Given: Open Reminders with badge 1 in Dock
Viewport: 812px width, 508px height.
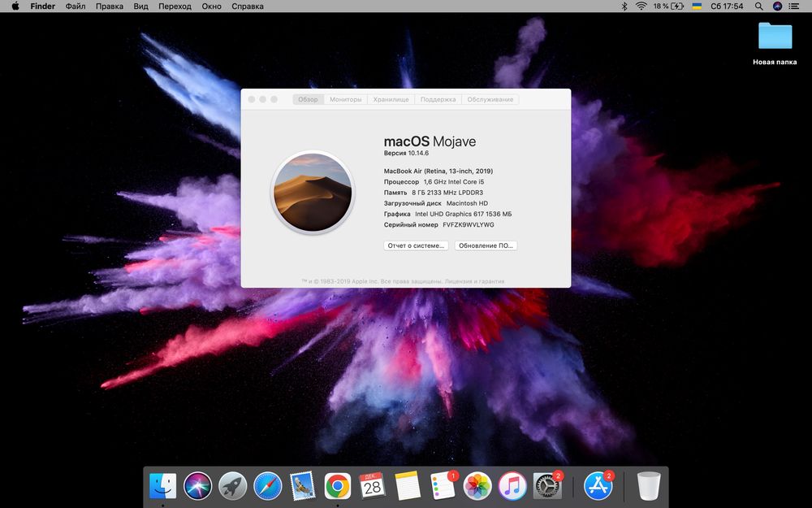Looking at the screenshot, I should point(443,486).
